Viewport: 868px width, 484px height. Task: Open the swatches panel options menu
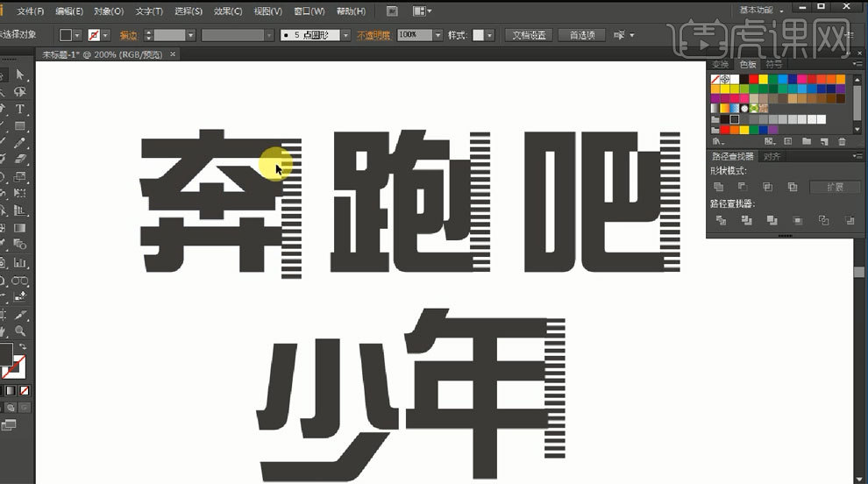tap(857, 65)
